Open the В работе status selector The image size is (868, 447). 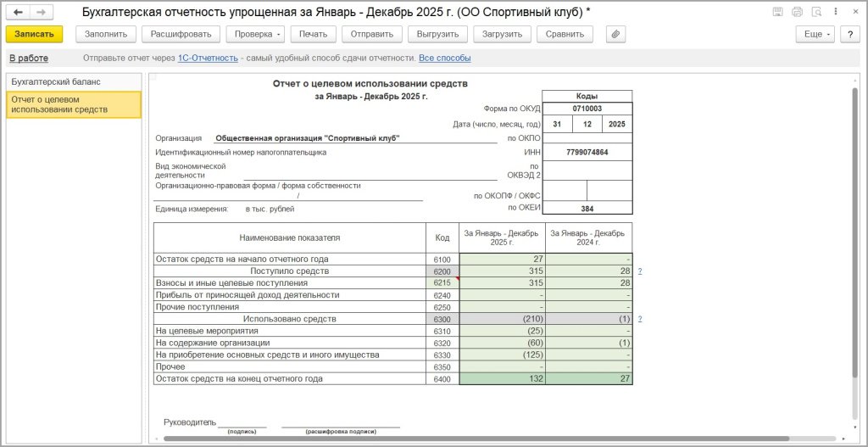pyautogui.click(x=28, y=59)
